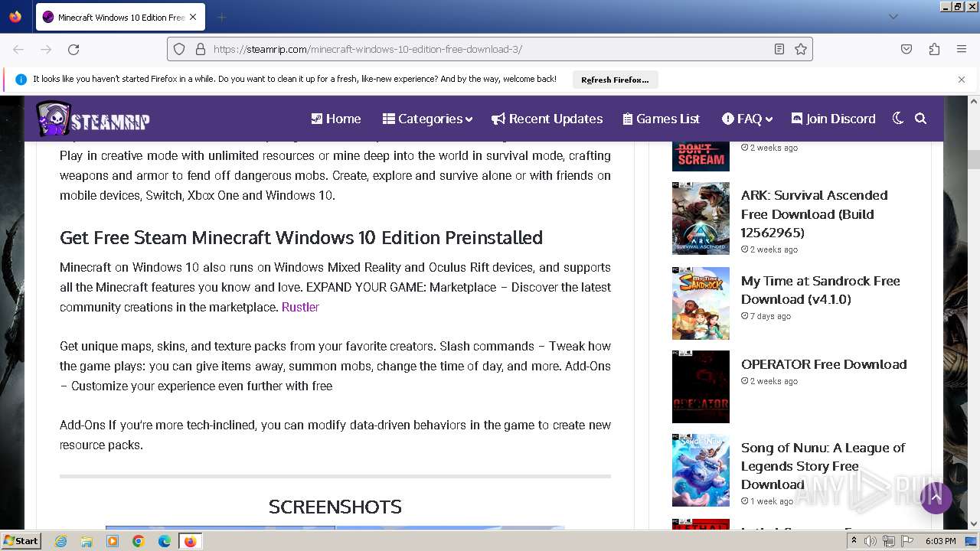980x551 pixels.
Task: Focus the URL address bar
Action: pyautogui.click(x=490, y=49)
